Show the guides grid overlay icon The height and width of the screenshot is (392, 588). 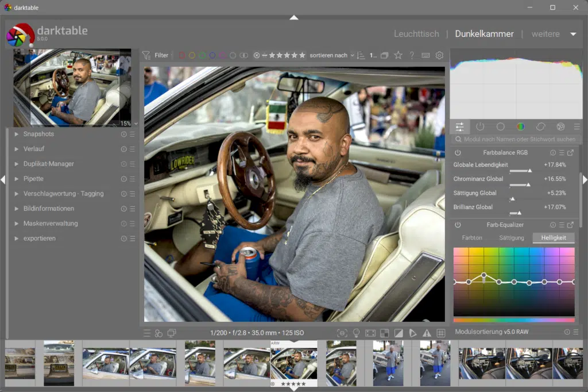click(x=441, y=333)
